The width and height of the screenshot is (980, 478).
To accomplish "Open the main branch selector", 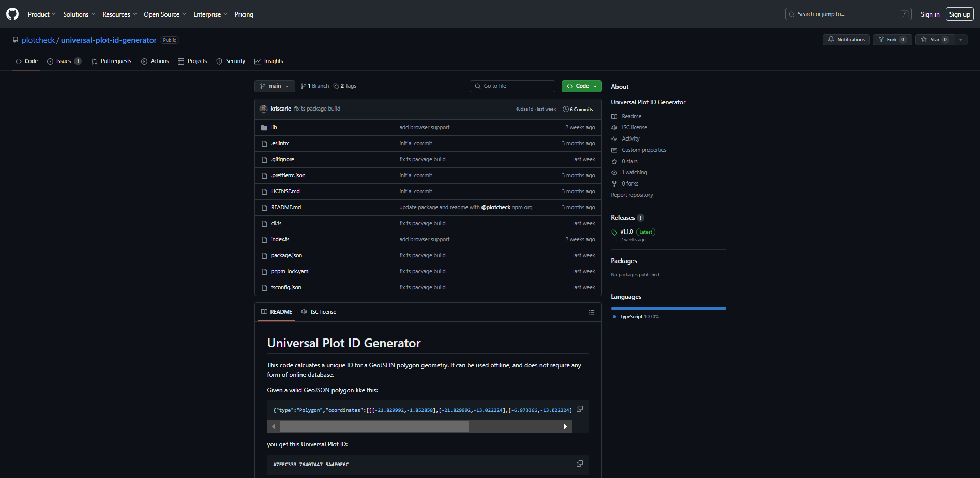I will (275, 86).
